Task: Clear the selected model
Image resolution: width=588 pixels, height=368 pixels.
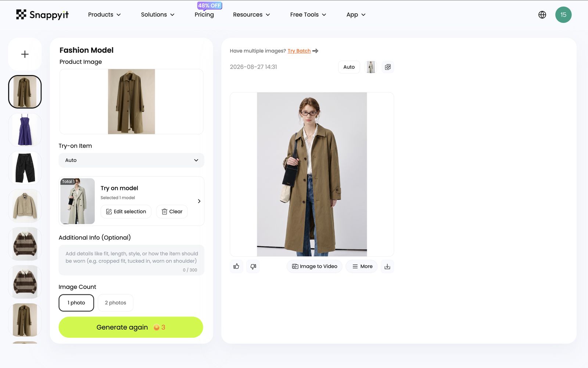Action: [x=172, y=212]
